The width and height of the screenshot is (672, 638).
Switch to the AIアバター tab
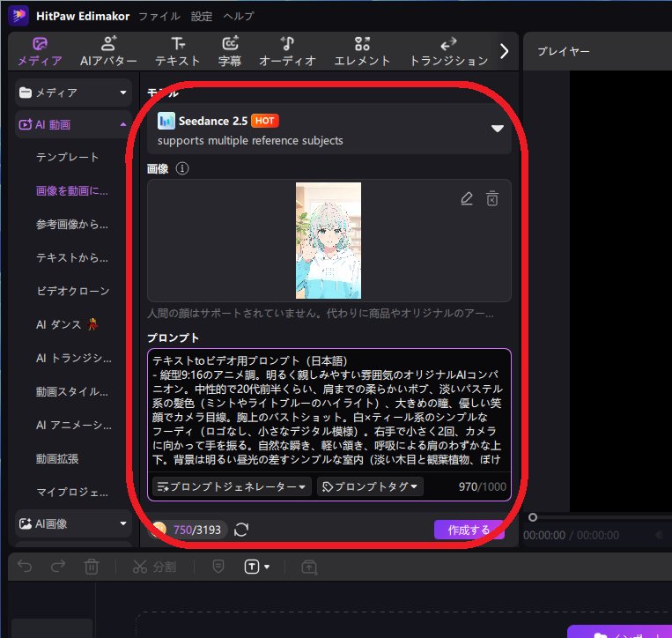(108, 51)
